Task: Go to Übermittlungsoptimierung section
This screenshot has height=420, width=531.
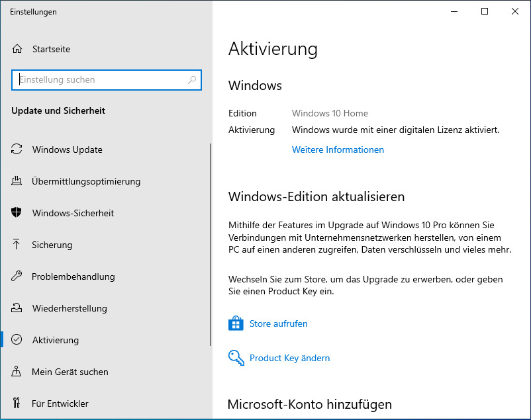Action: pos(105,181)
